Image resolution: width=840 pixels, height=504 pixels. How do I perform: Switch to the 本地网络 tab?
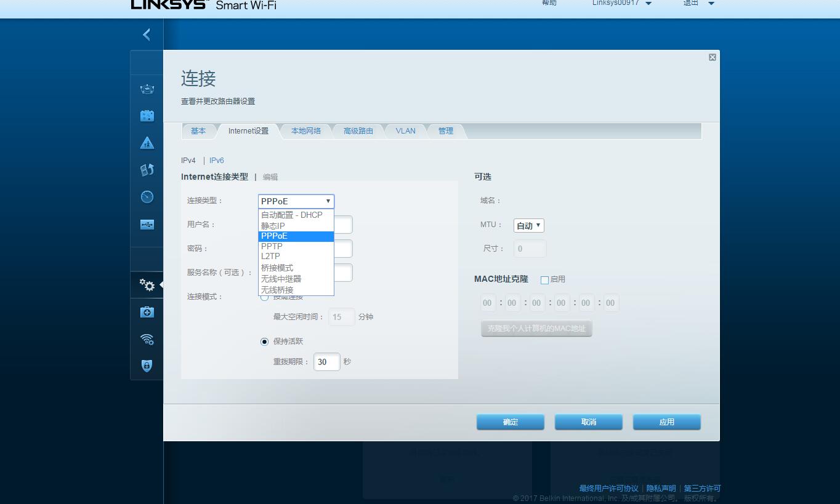pyautogui.click(x=305, y=130)
